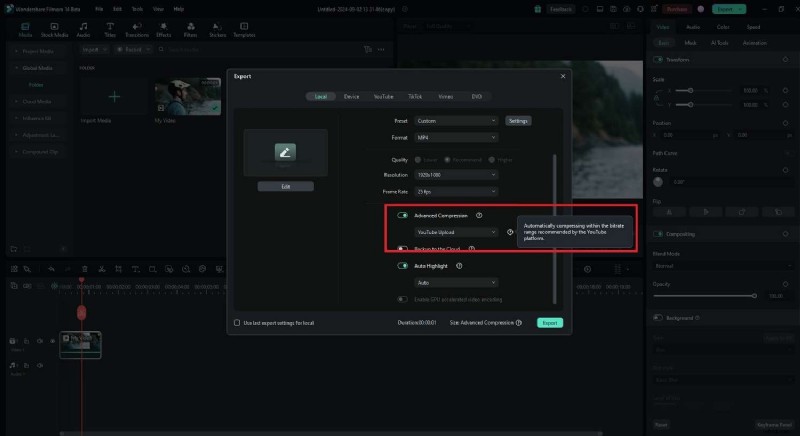The width and height of the screenshot is (800, 436).
Task: Toggle the Advanced Compression switch
Action: 403,215
